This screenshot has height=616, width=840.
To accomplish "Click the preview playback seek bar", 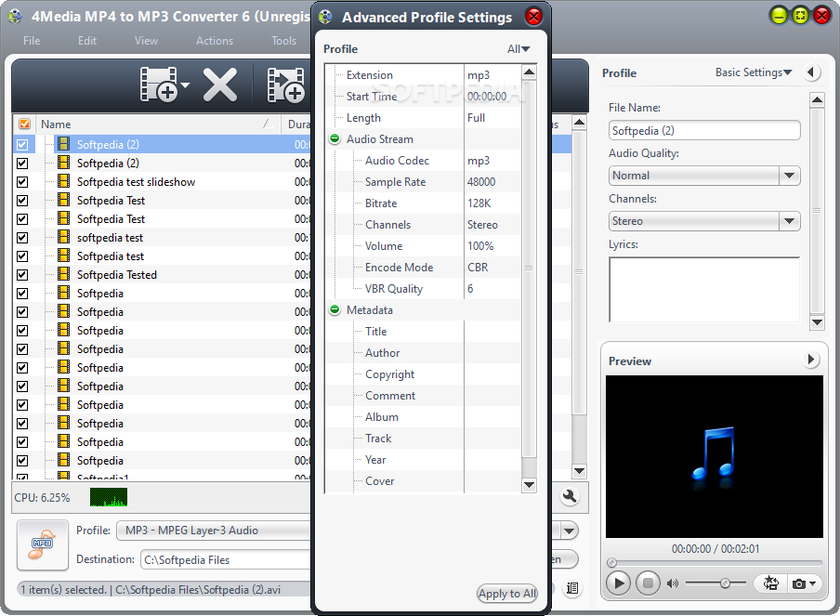I will coord(715,562).
